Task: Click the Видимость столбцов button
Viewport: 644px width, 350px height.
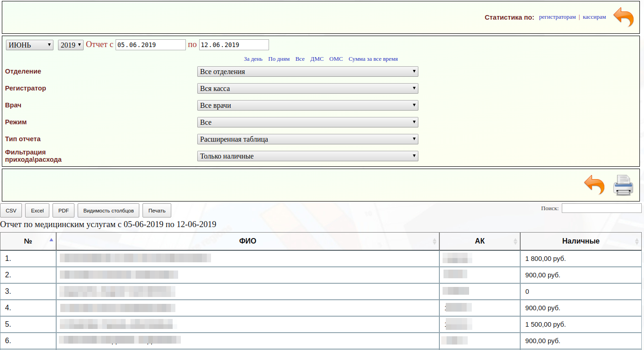Action: point(108,211)
